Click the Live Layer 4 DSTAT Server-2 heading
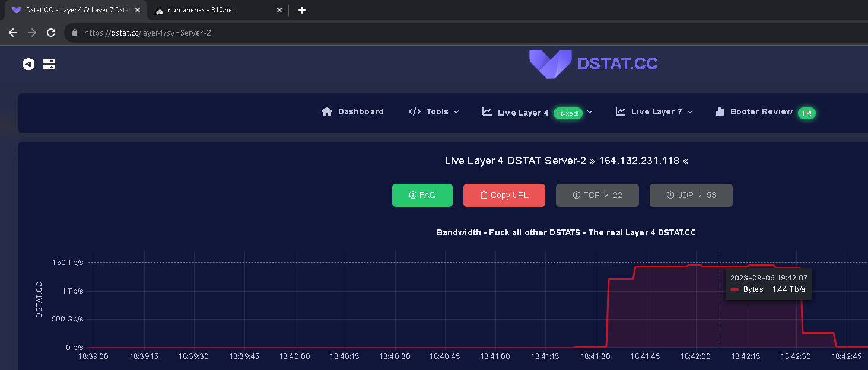 pyautogui.click(x=567, y=161)
